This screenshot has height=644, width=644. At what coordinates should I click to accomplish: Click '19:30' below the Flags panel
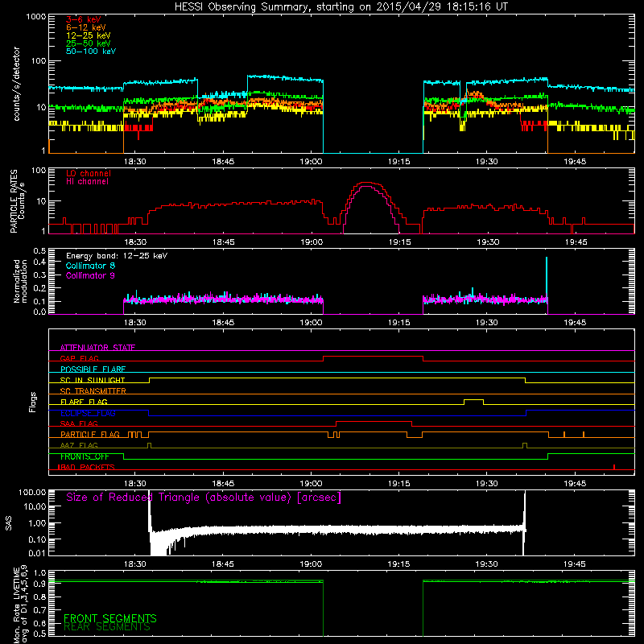coord(487,484)
